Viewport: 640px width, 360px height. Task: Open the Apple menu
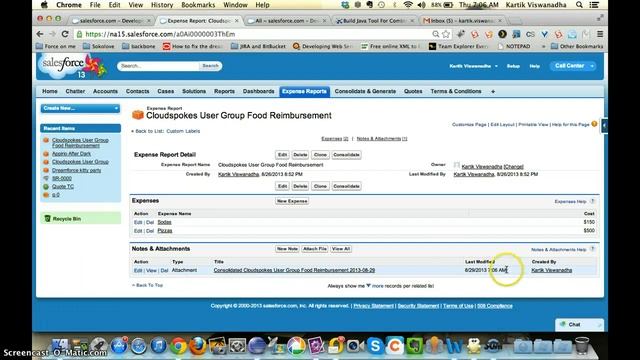click(44, 5)
